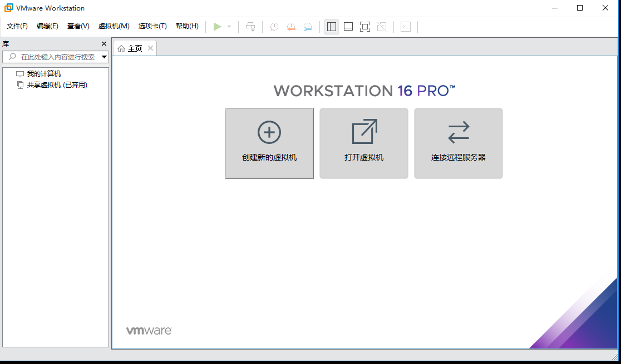Open the 选项卡(T) menu
The height and width of the screenshot is (364, 621).
[152, 26]
